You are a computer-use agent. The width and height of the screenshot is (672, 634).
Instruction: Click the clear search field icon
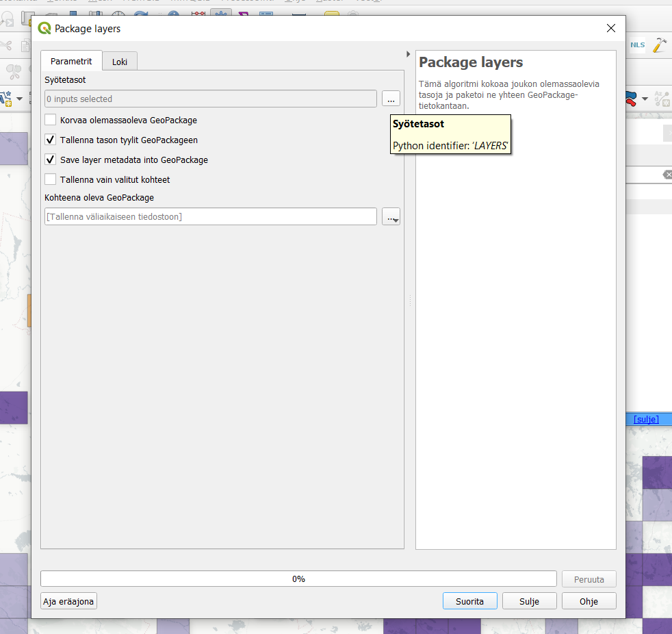tap(667, 175)
